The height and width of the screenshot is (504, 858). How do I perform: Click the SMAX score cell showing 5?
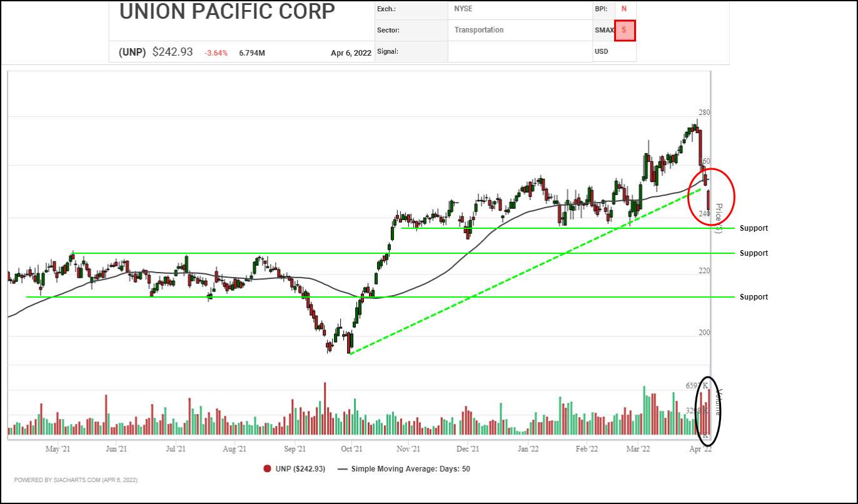point(624,30)
